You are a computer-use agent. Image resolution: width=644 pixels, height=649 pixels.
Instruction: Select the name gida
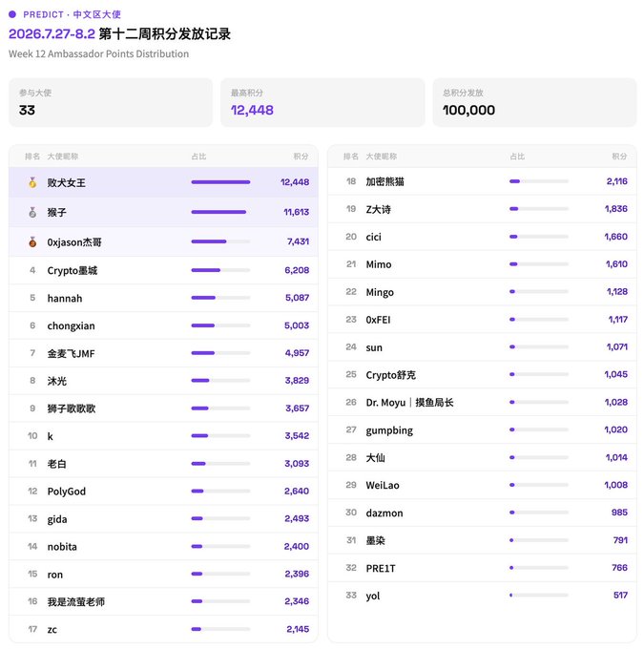pos(57,519)
